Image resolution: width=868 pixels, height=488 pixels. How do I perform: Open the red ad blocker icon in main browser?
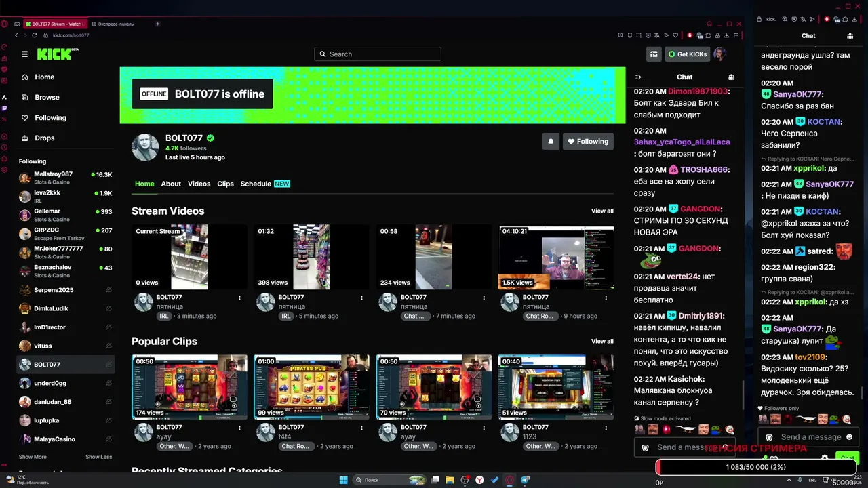[690, 35]
